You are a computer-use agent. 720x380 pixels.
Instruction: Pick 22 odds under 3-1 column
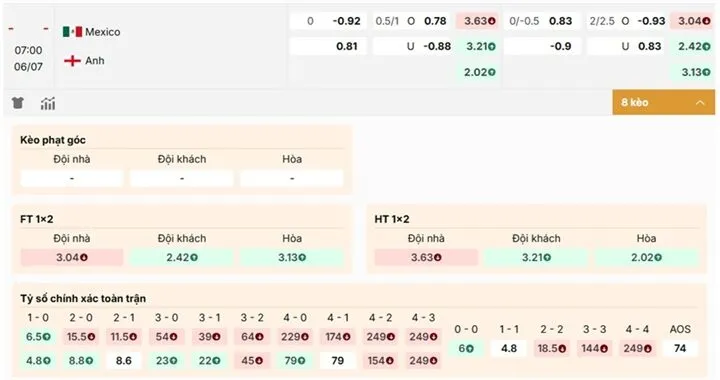point(209,361)
